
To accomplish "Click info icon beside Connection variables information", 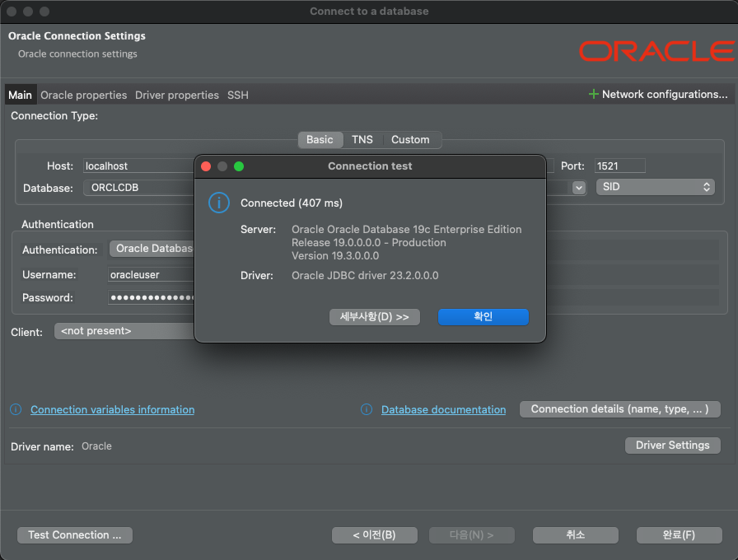I will 16,409.
